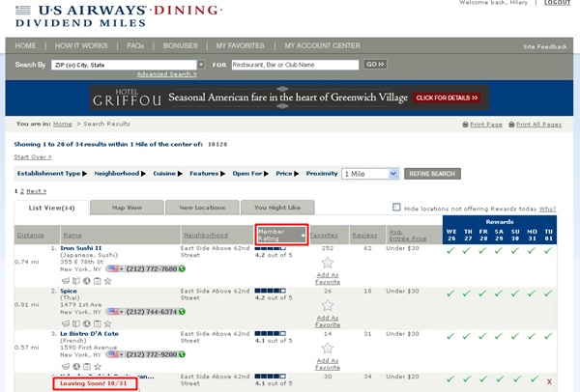Expand the Price filter

coord(287,173)
